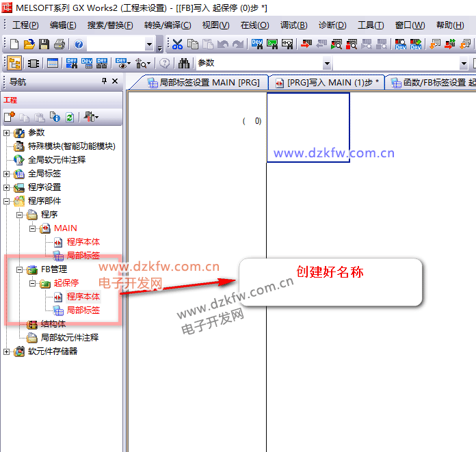Toggle the navigation window view button
The width and height of the screenshot is (476, 452).
[x=14, y=63]
